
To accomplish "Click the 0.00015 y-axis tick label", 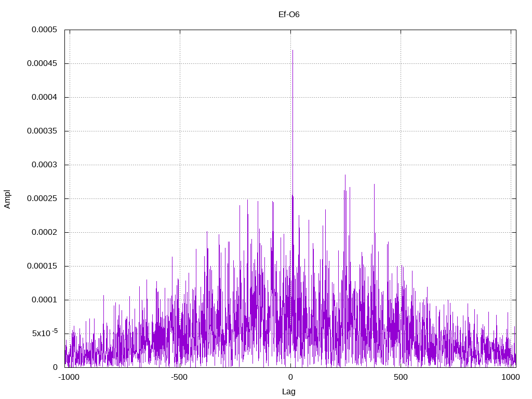I will 42,266.
